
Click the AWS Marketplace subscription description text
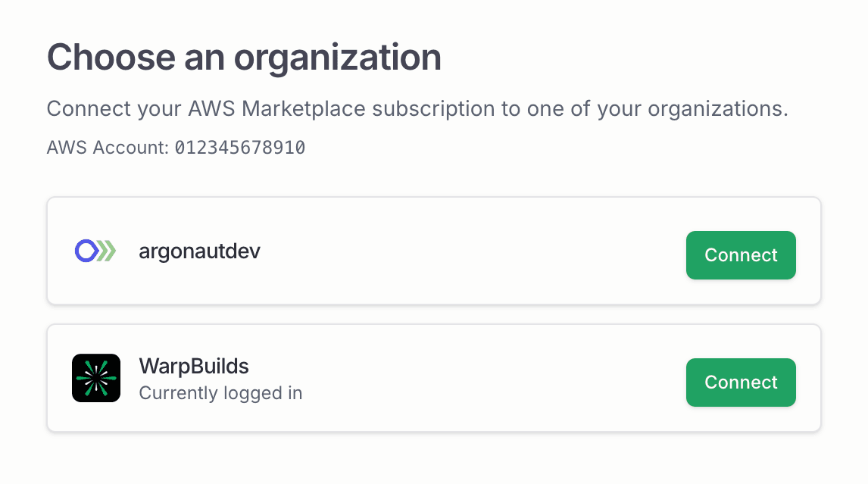[x=417, y=108]
